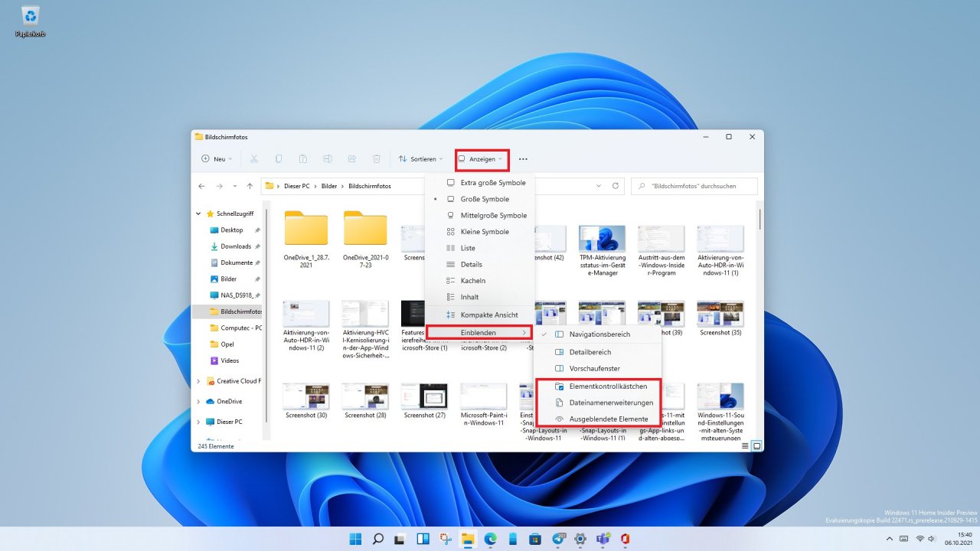Open Widgets from the taskbar
This screenshot has width=980, height=551.
(423, 539)
